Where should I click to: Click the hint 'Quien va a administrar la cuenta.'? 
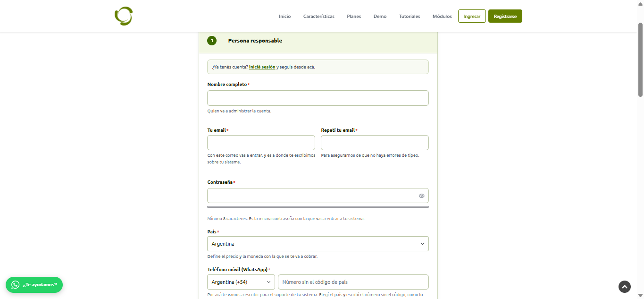click(239, 111)
